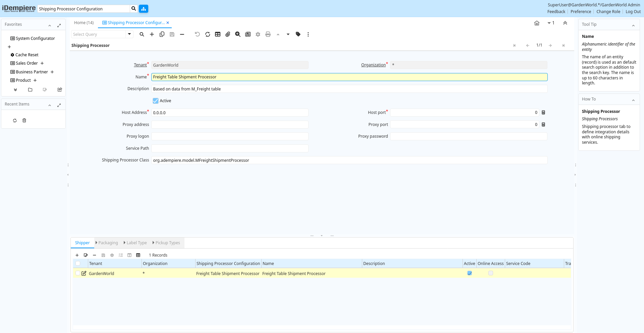Click the New Record plus icon in toolbar

tap(152, 35)
